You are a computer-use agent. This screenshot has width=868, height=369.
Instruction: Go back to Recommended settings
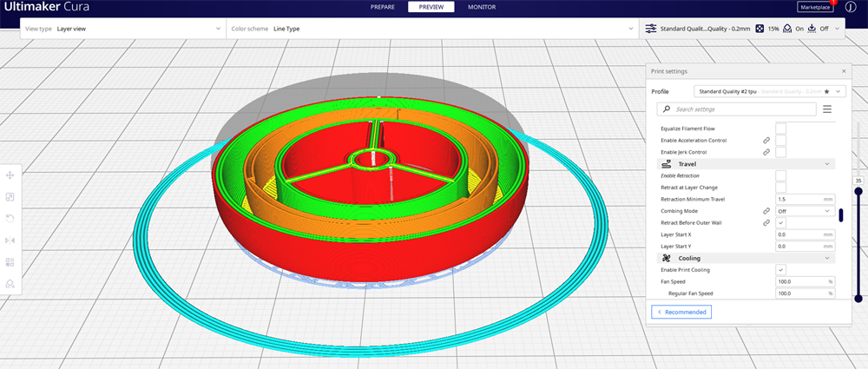click(x=681, y=312)
